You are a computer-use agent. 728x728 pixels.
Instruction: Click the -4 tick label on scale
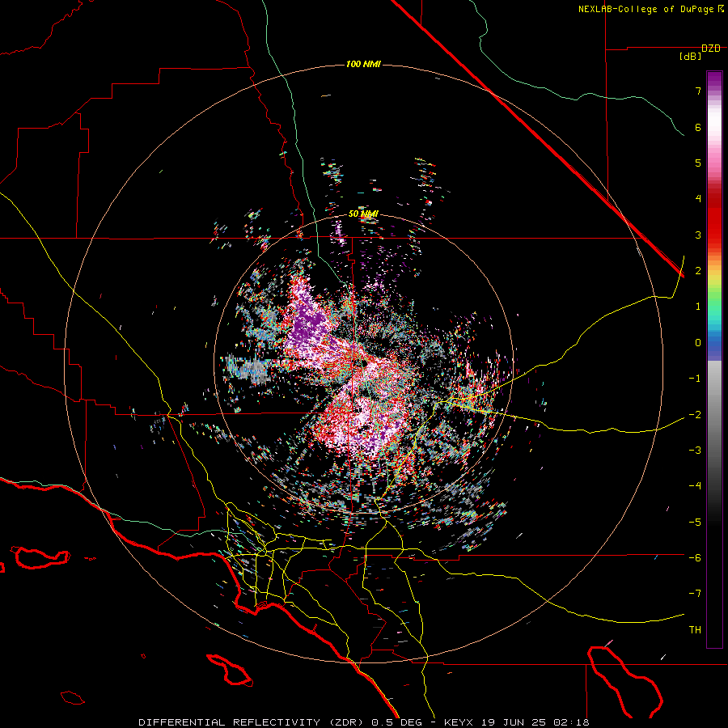tap(695, 486)
